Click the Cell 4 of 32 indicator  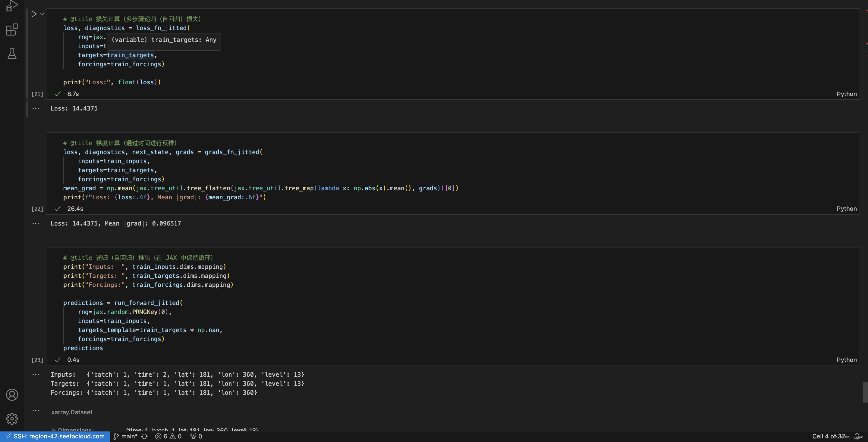(828, 436)
